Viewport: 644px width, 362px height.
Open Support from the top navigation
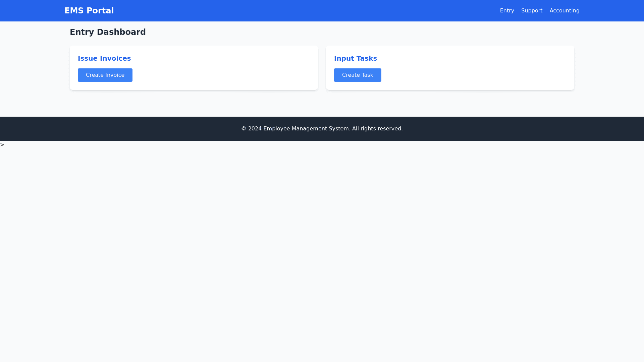532,10
